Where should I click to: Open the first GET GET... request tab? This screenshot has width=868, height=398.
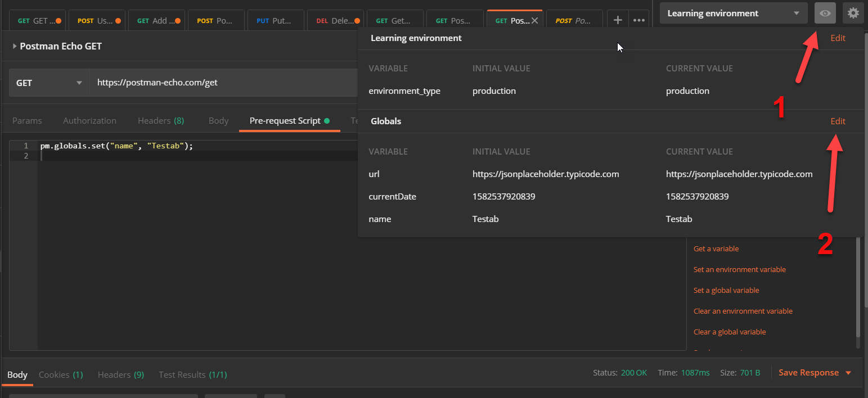pos(38,21)
